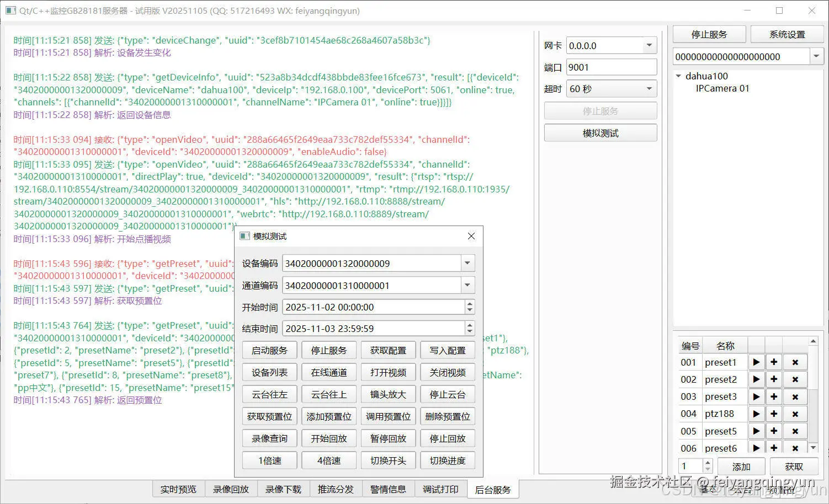Add preset at row 001 plus icon
Viewport: 829px width, 504px height.
(774, 362)
